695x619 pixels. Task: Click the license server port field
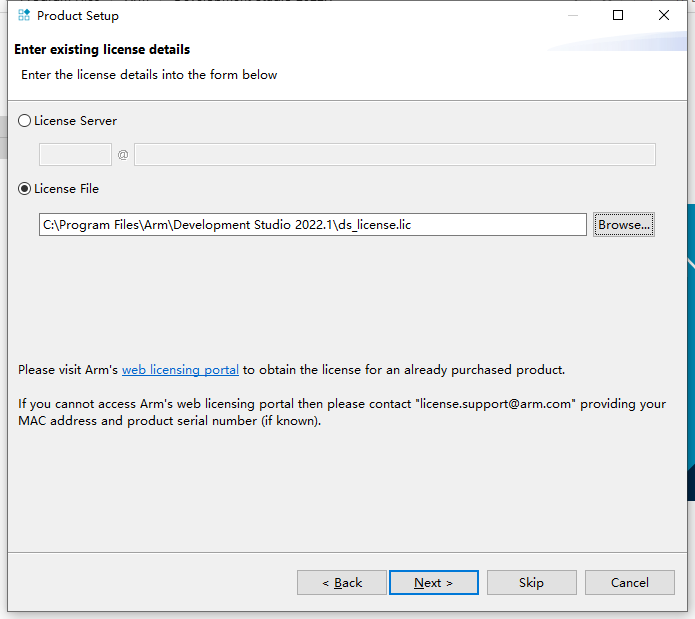(75, 154)
